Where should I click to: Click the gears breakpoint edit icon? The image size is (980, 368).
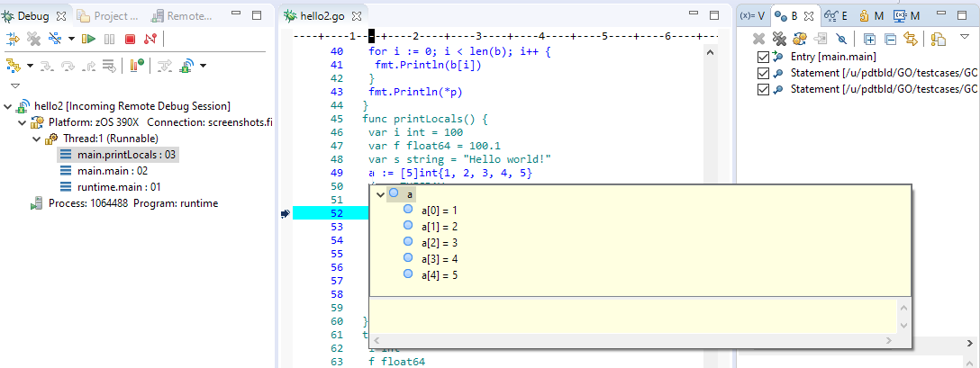click(799, 39)
